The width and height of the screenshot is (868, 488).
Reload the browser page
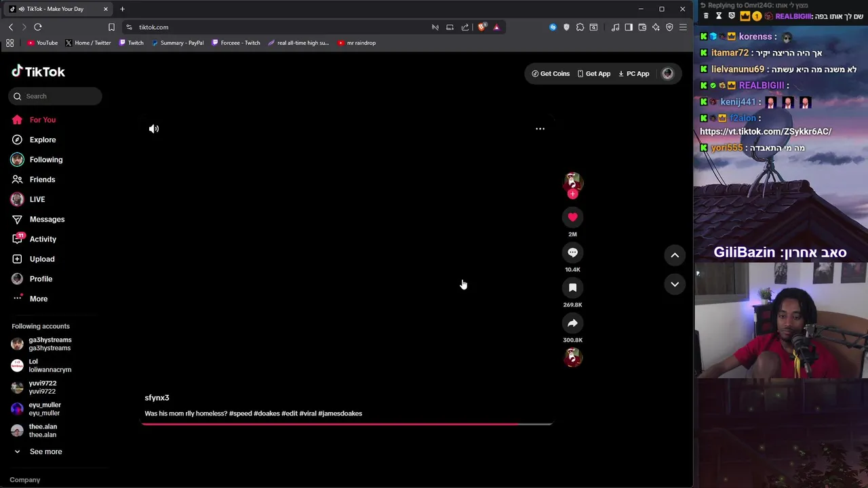(38, 27)
